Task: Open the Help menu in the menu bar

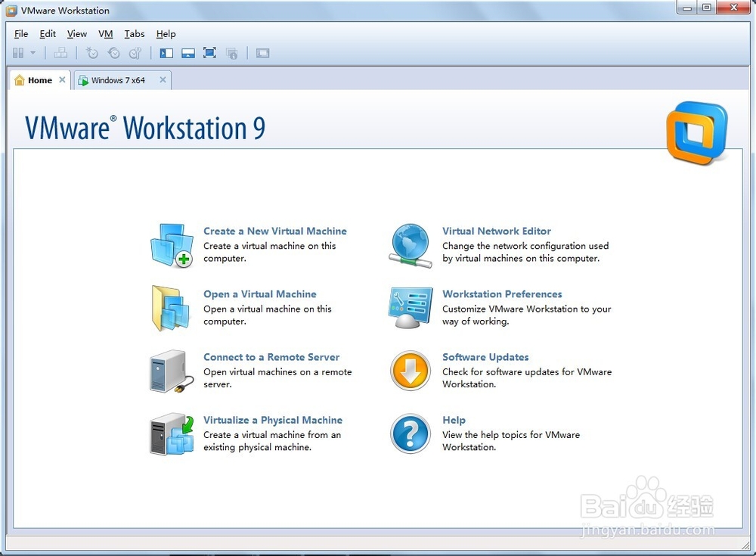Action: point(166,34)
